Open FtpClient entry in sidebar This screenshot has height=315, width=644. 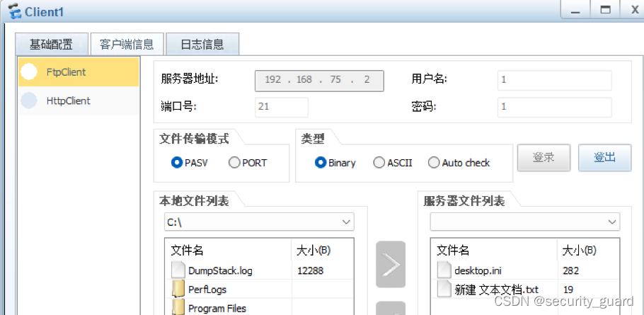pos(79,72)
